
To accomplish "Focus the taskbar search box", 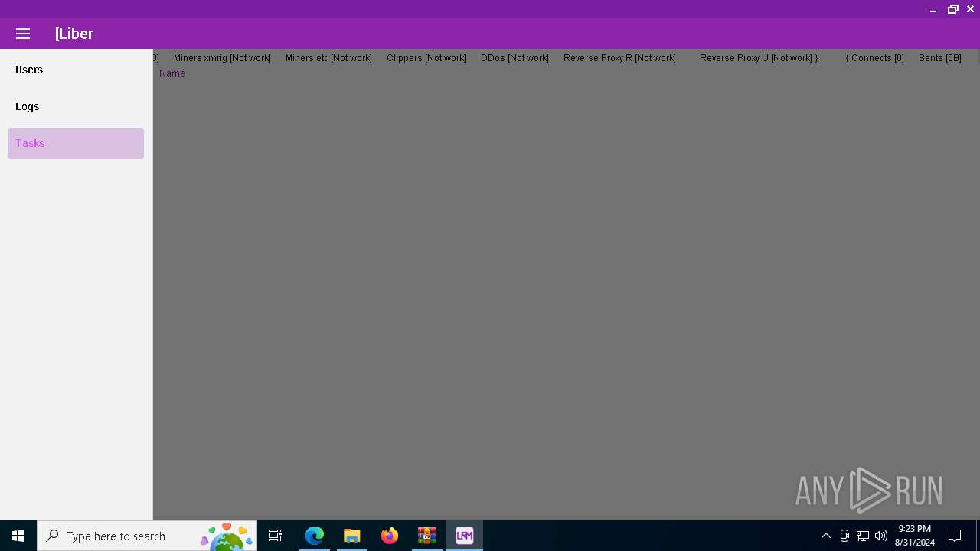I will click(x=147, y=536).
